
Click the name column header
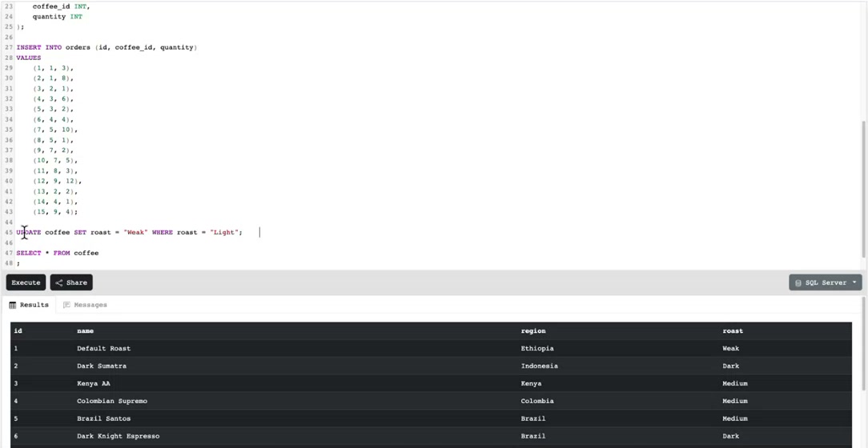[x=85, y=330]
